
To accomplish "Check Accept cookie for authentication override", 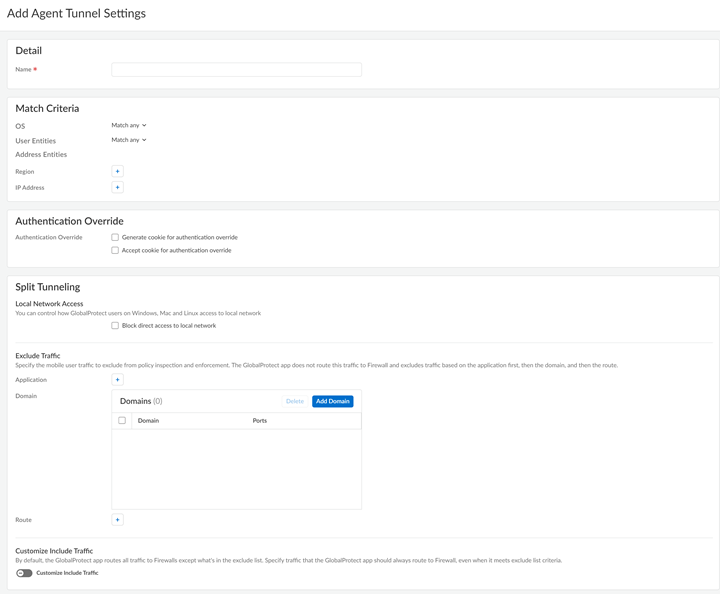I will [115, 250].
